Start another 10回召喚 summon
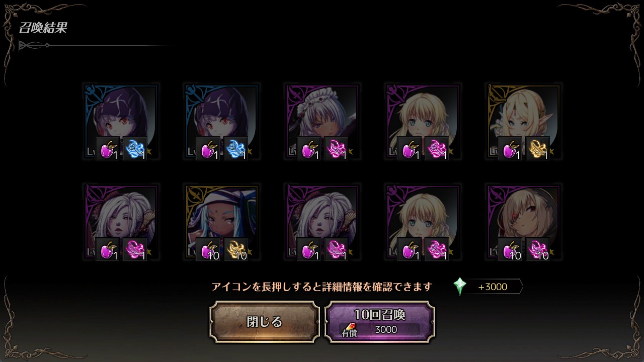 point(380,322)
